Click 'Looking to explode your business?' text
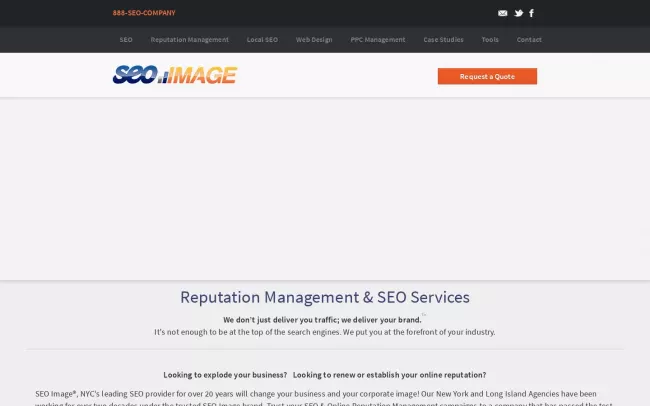The image size is (650, 406). coord(225,375)
